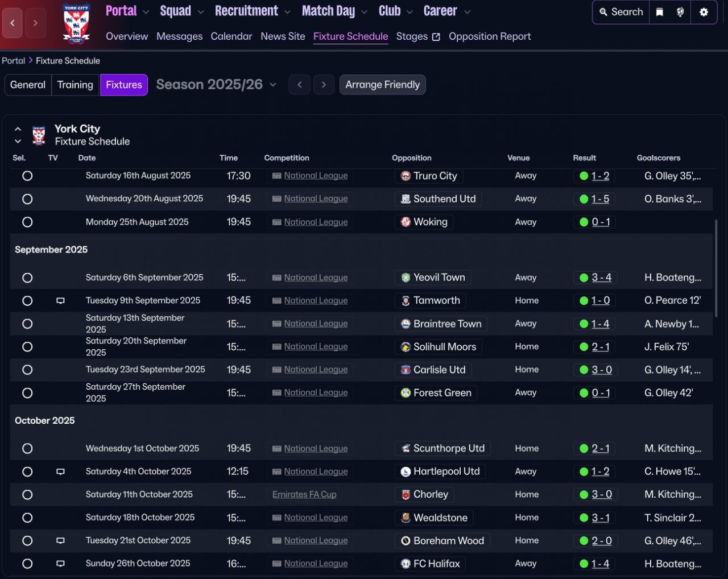Open the News Site tab

283,36
